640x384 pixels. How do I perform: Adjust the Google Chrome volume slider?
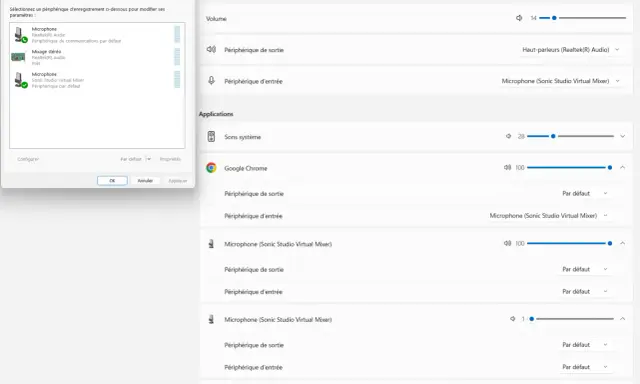tap(570, 167)
